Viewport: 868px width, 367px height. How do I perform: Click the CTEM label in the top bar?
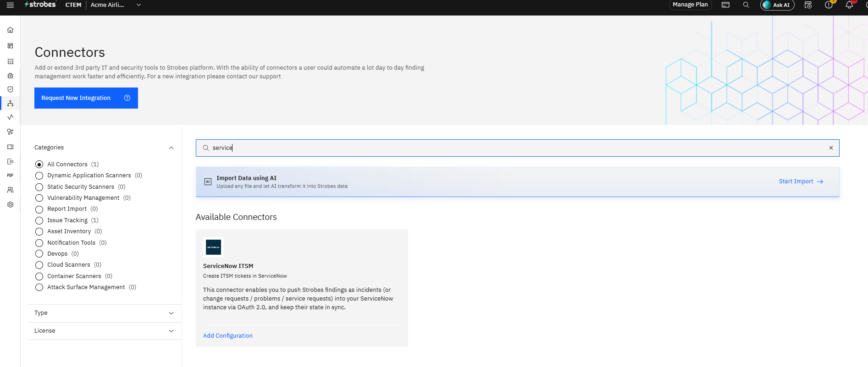point(73,5)
